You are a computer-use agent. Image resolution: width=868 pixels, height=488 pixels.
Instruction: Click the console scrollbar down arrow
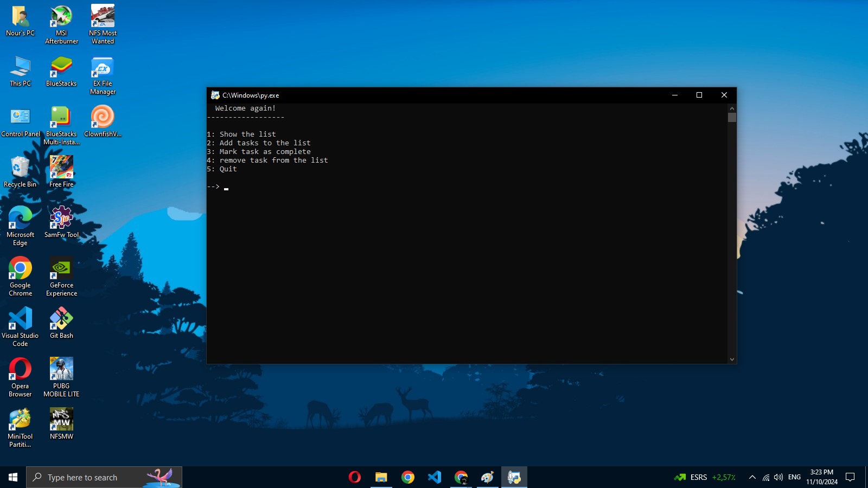[x=732, y=359]
